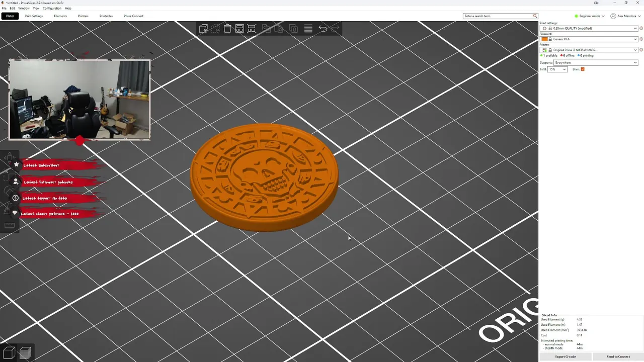Click the Used Filament (mm³) value
The image size is (644, 362).
point(582,330)
